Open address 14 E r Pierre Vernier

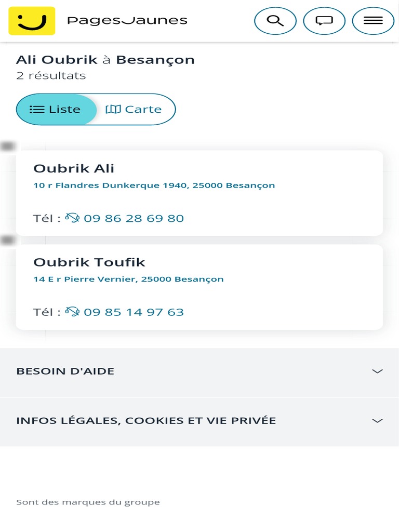click(x=128, y=280)
